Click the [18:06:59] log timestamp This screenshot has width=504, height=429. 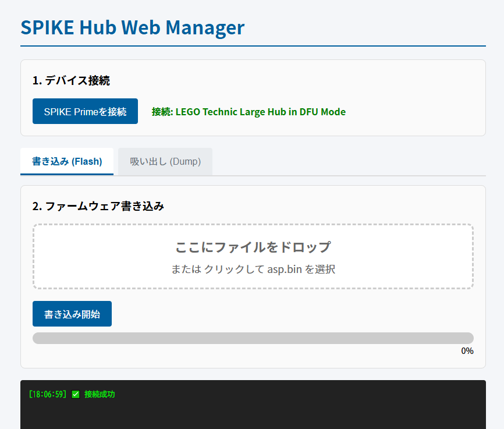48,394
